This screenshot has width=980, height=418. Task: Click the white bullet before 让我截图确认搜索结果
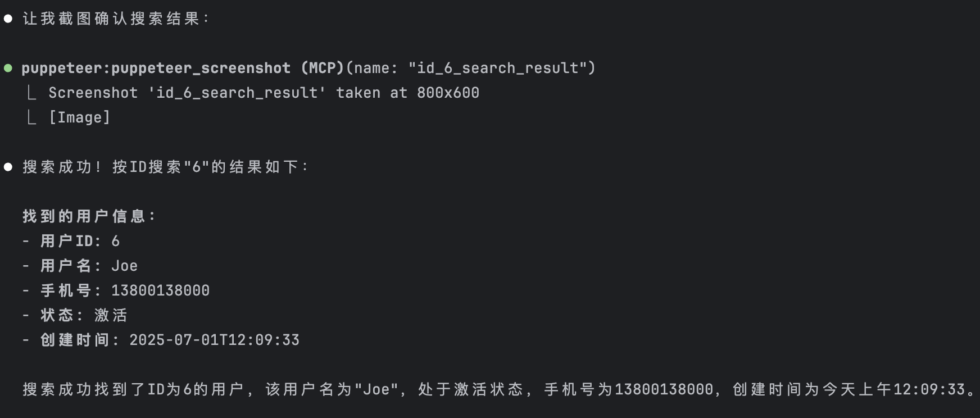[8, 19]
